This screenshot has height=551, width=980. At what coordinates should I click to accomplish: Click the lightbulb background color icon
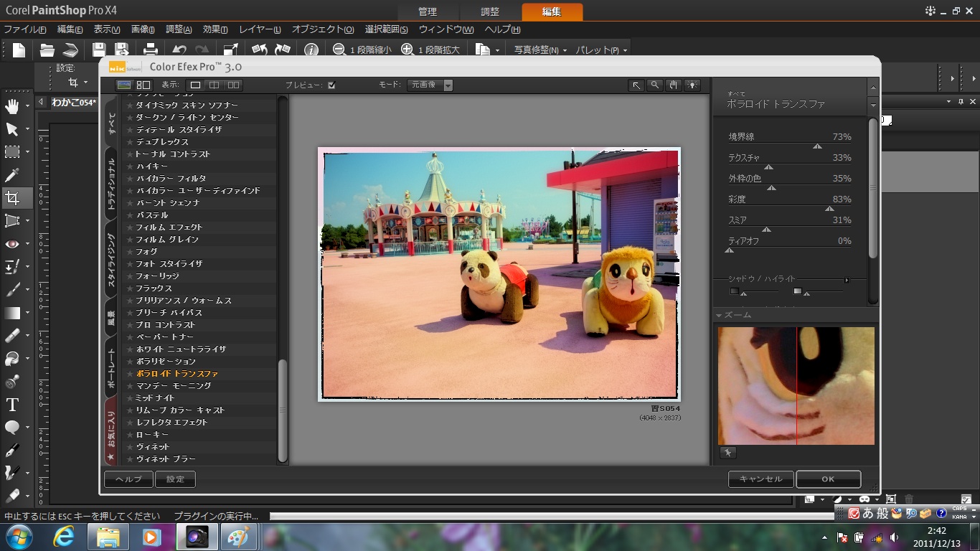[x=692, y=85]
